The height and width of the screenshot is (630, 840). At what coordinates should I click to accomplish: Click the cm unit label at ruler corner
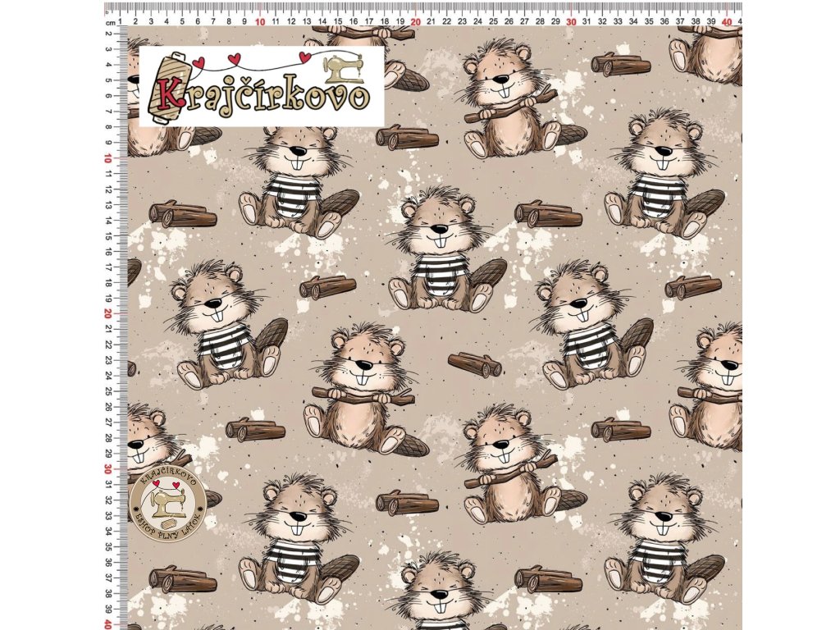click(x=109, y=23)
